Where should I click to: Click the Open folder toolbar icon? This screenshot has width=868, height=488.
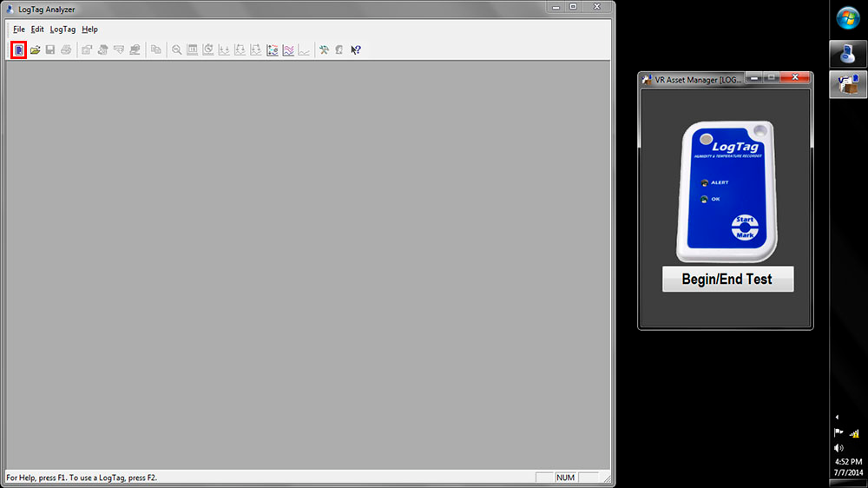coord(36,50)
